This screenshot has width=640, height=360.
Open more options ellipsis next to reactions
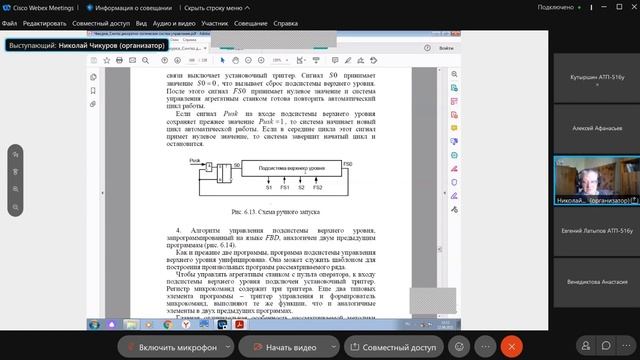[x=485, y=347]
